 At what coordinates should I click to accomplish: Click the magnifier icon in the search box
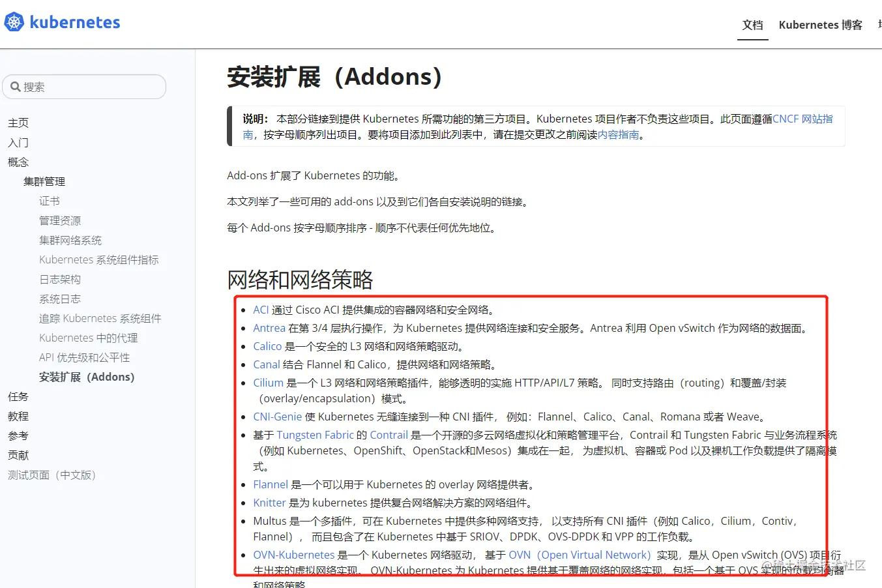[16, 86]
